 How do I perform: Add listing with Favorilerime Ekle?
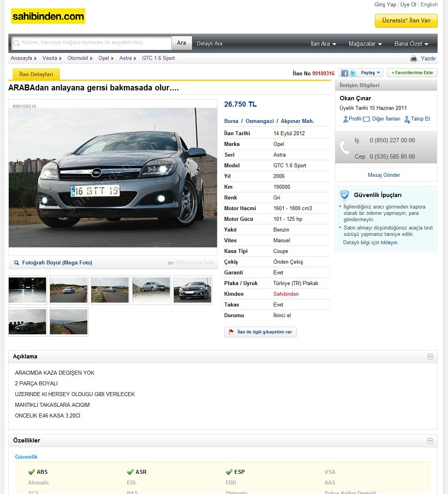click(412, 73)
